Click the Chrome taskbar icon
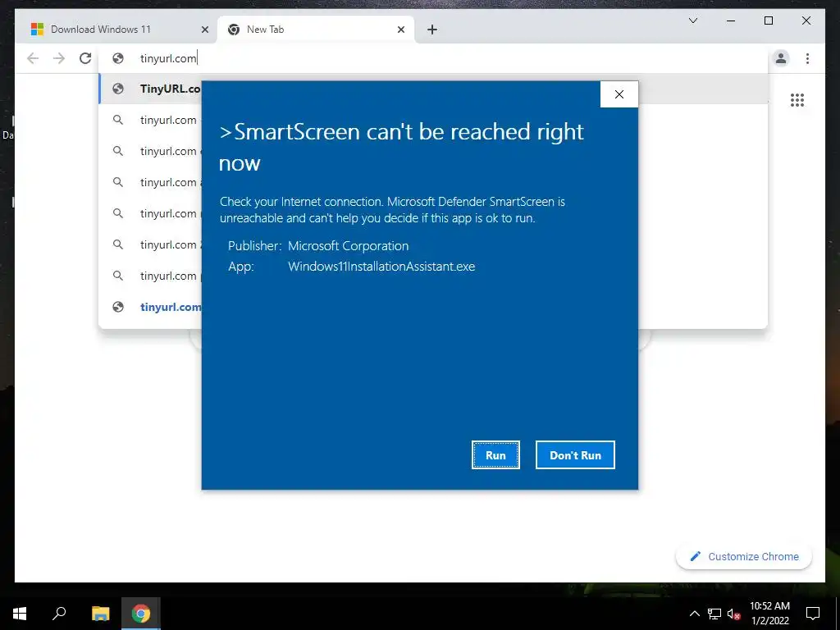 click(141, 614)
